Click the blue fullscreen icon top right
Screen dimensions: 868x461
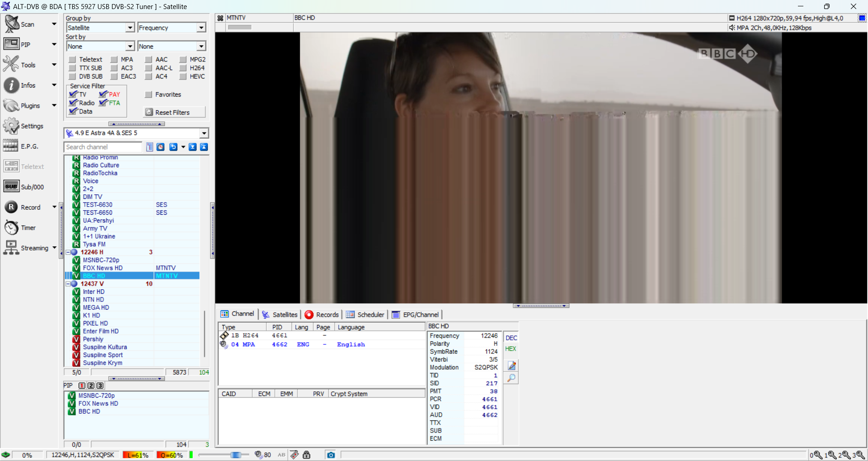click(862, 18)
